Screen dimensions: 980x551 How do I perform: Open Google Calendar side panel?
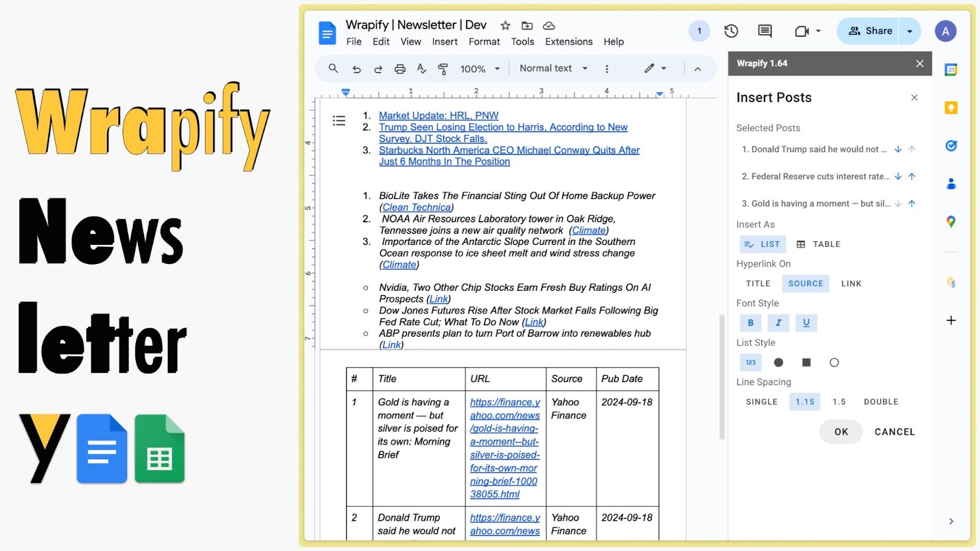951,70
